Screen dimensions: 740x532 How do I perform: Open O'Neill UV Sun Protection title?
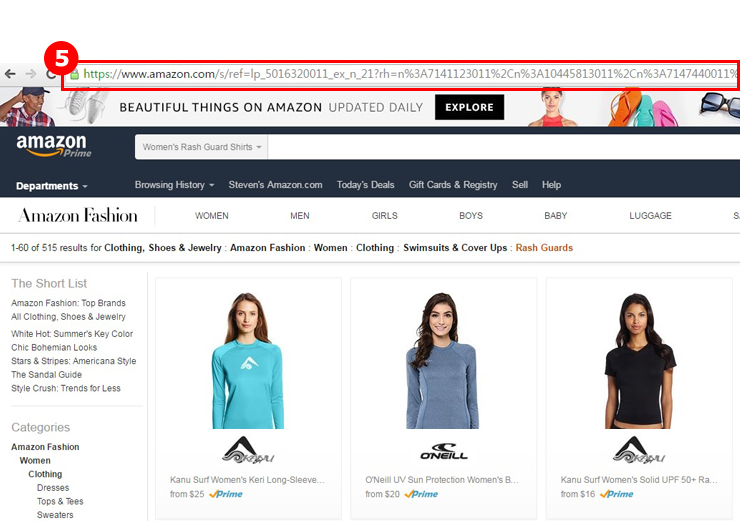tap(442, 480)
